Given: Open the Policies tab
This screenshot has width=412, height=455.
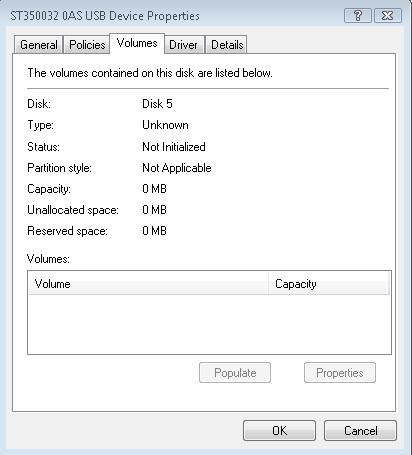Looking at the screenshot, I should [87, 45].
